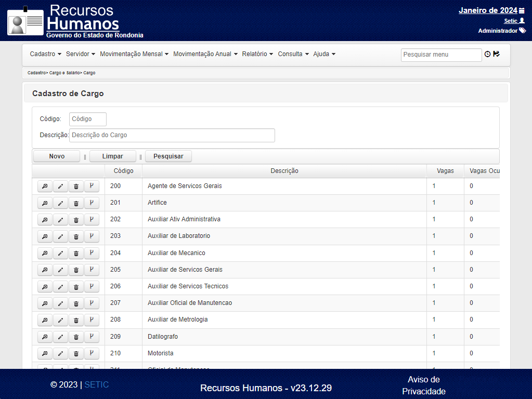Edit Auxiliar de Laboratorio cargo
Image resolution: width=532 pixels, height=399 pixels.
[x=60, y=236]
